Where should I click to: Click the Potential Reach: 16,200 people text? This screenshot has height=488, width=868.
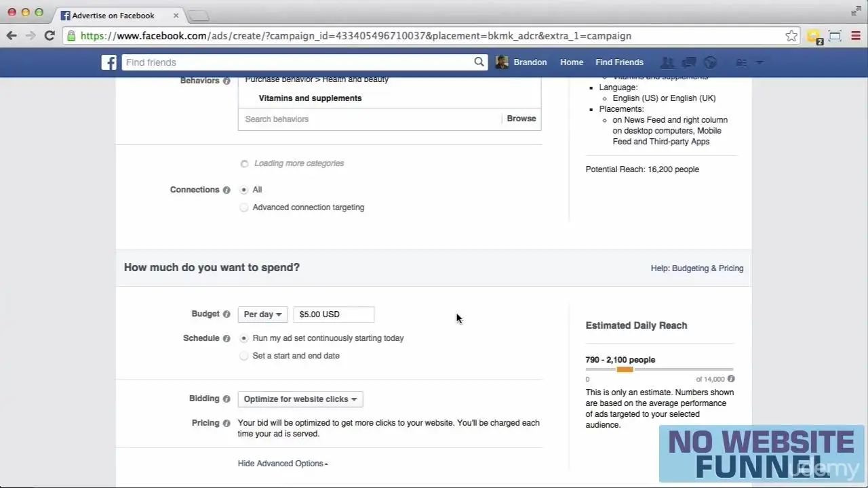pyautogui.click(x=642, y=169)
